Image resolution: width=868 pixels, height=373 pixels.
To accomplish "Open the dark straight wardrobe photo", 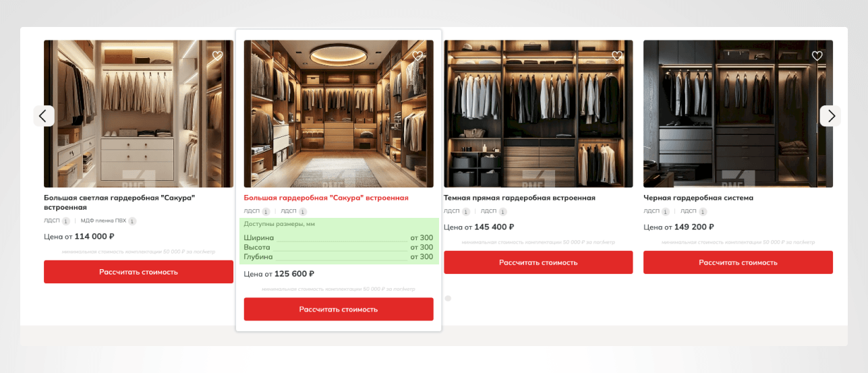I will 538,113.
